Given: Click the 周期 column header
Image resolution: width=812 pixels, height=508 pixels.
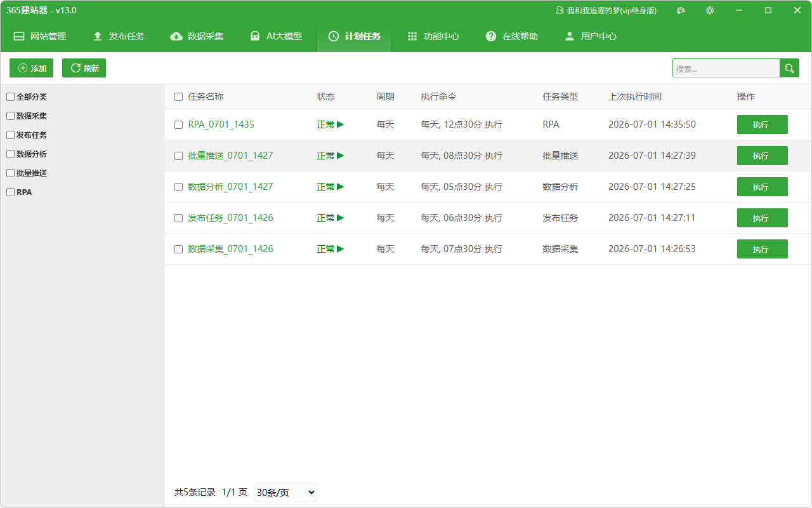Looking at the screenshot, I should tap(385, 97).
